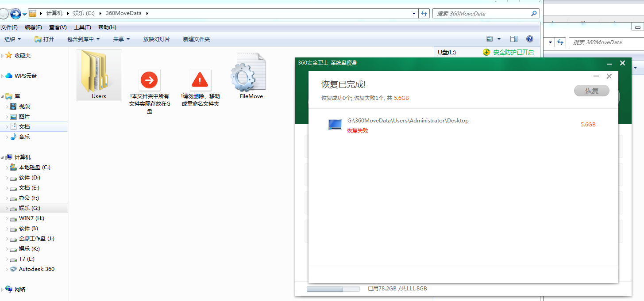Click the 恢复 button in dialog
This screenshot has width=644, height=301.
point(591,91)
